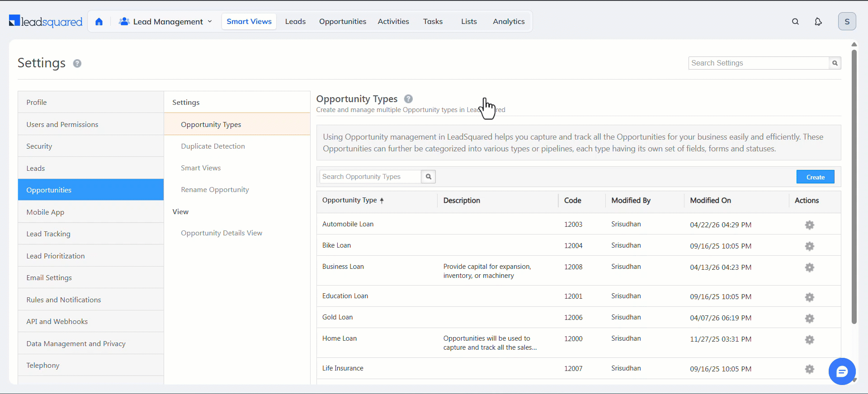This screenshot has height=394, width=868.
Task: Click the help icon beside Settings heading
Action: [77, 64]
